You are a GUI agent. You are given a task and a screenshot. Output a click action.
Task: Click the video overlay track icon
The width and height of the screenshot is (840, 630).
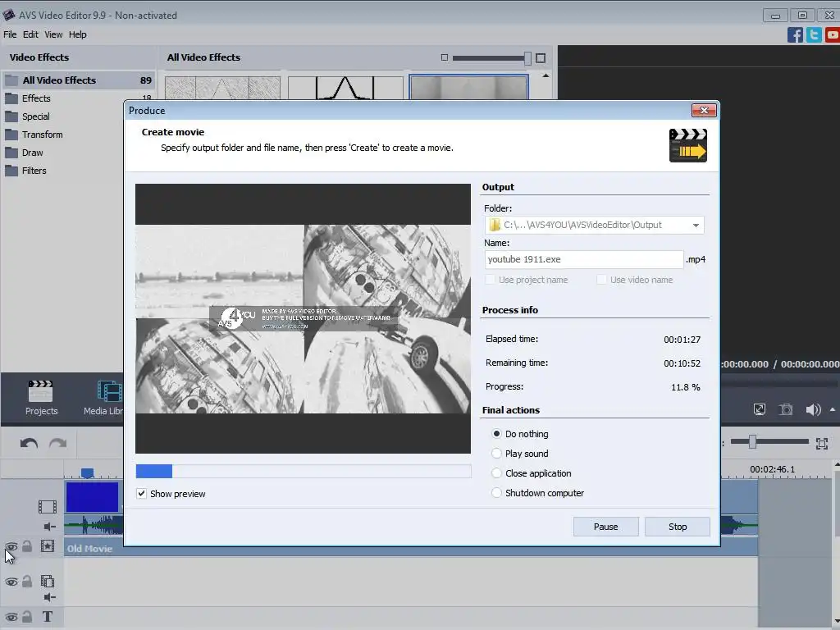(x=47, y=581)
